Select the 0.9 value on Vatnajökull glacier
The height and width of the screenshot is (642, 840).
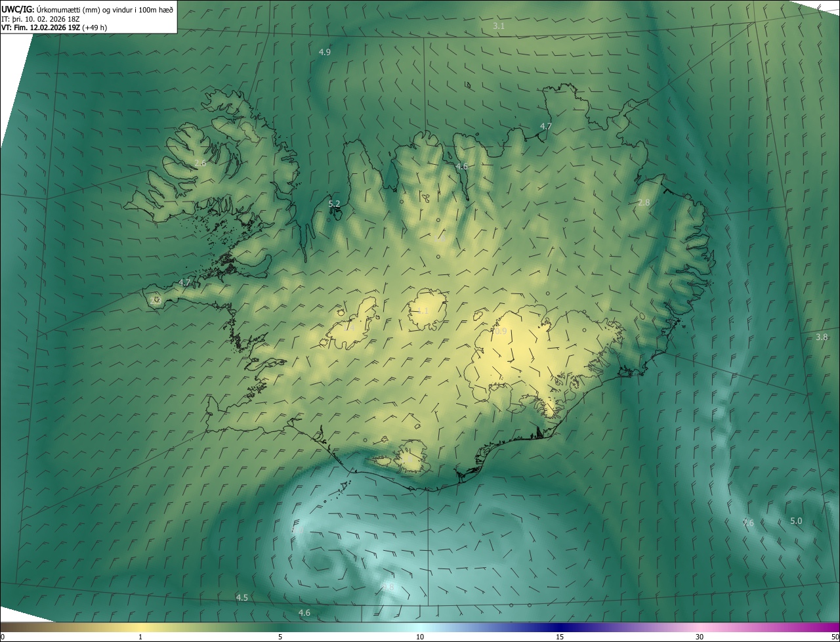click(x=501, y=332)
